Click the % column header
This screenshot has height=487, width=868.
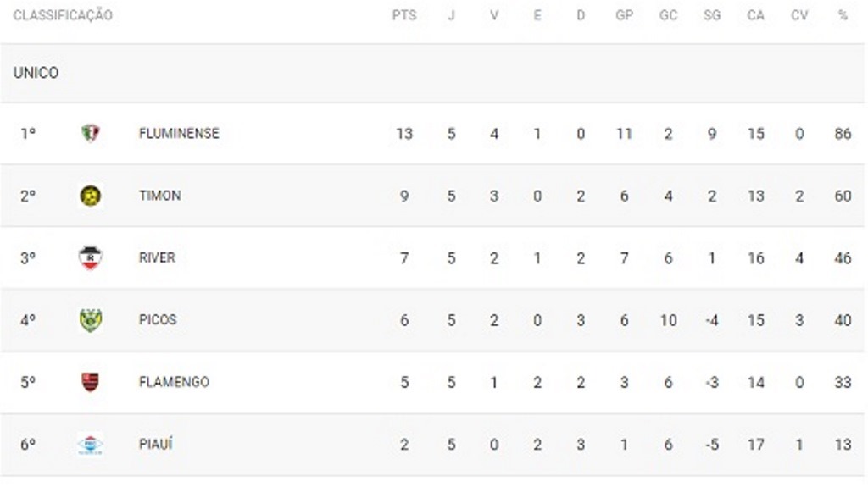click(x=843, y=15)
